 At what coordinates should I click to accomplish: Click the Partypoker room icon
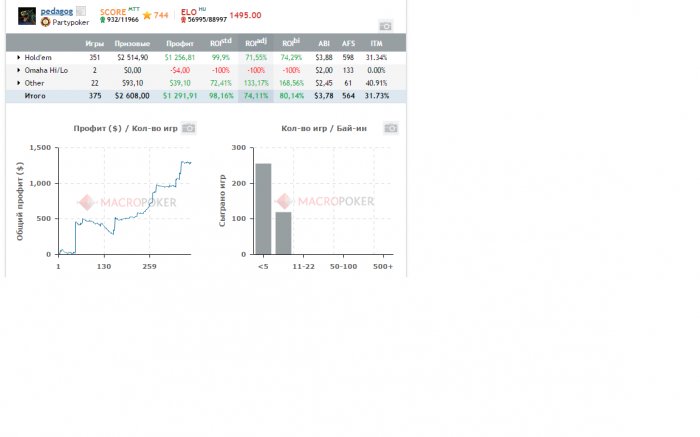pos(45,22)
